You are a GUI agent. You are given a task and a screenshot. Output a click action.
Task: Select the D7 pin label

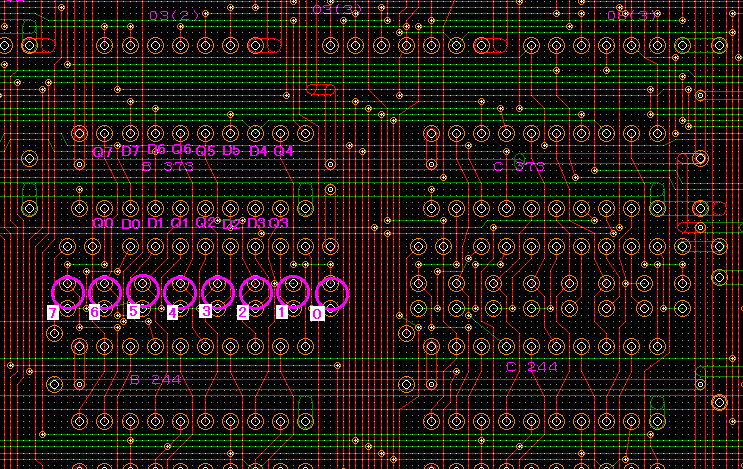pos(131,151)
